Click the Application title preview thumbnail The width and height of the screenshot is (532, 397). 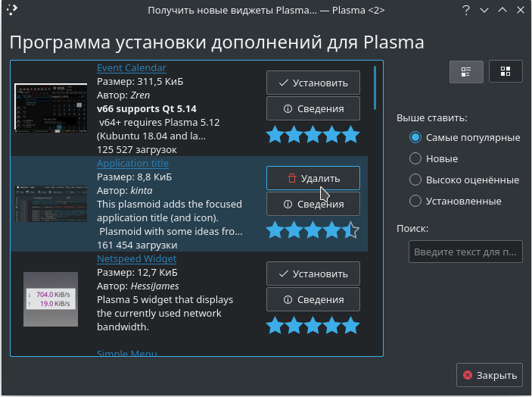point(51,204)
